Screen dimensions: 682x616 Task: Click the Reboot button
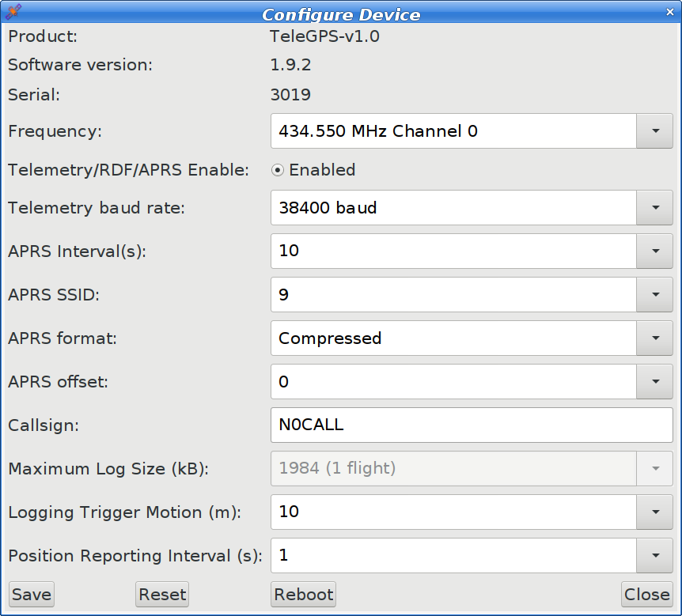tap(303, 595)
